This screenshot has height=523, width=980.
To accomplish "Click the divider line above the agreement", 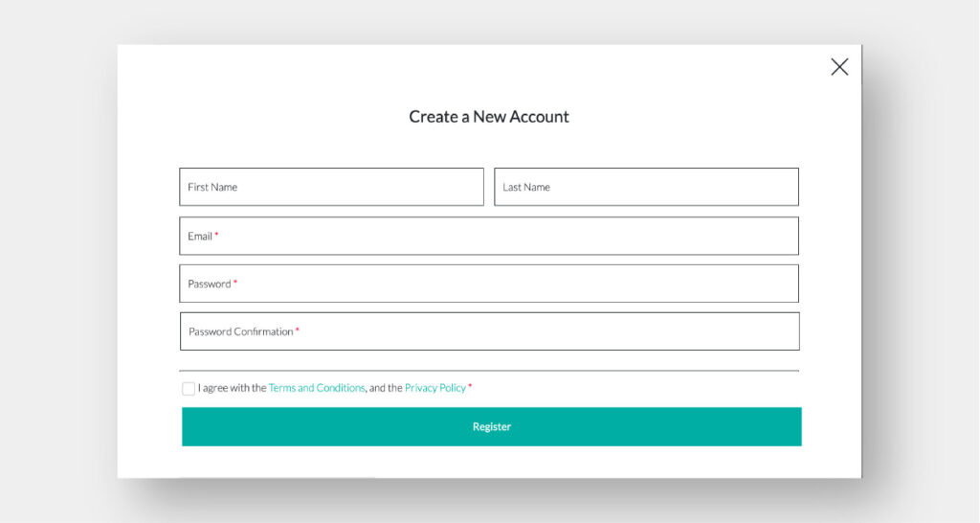I will tap(489, 371).
